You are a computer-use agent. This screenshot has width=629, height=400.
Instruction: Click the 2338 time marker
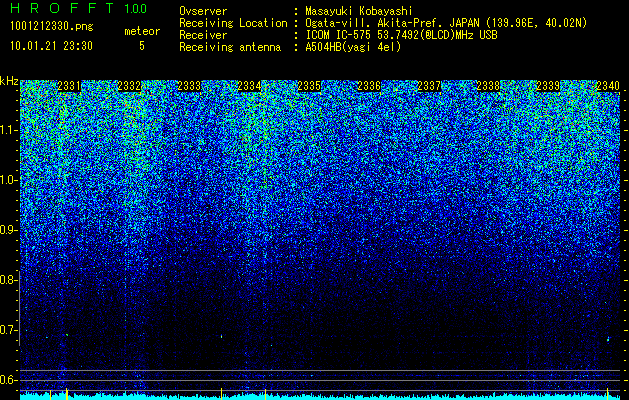pyautogui.click(x=488, y=86)
